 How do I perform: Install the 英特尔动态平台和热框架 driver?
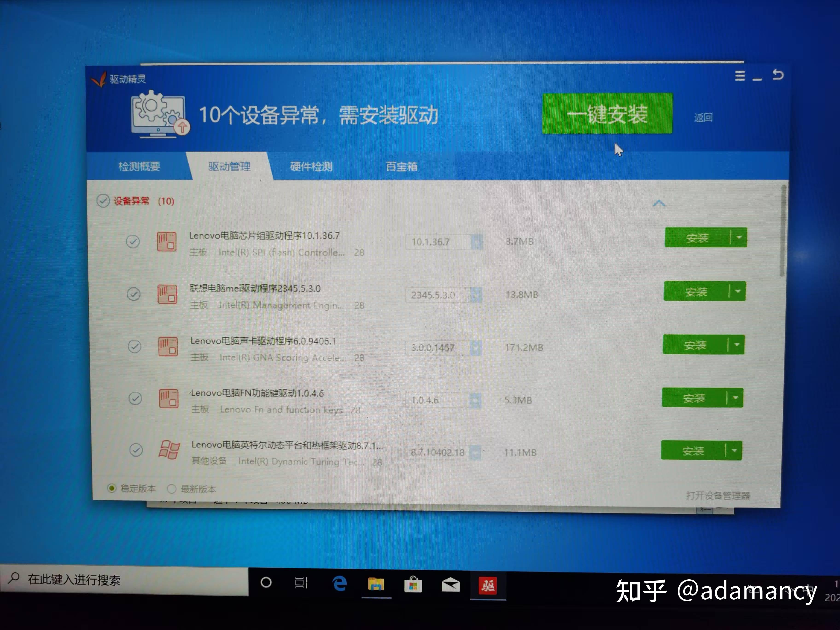pyautogui.click(x=693, y=450)
